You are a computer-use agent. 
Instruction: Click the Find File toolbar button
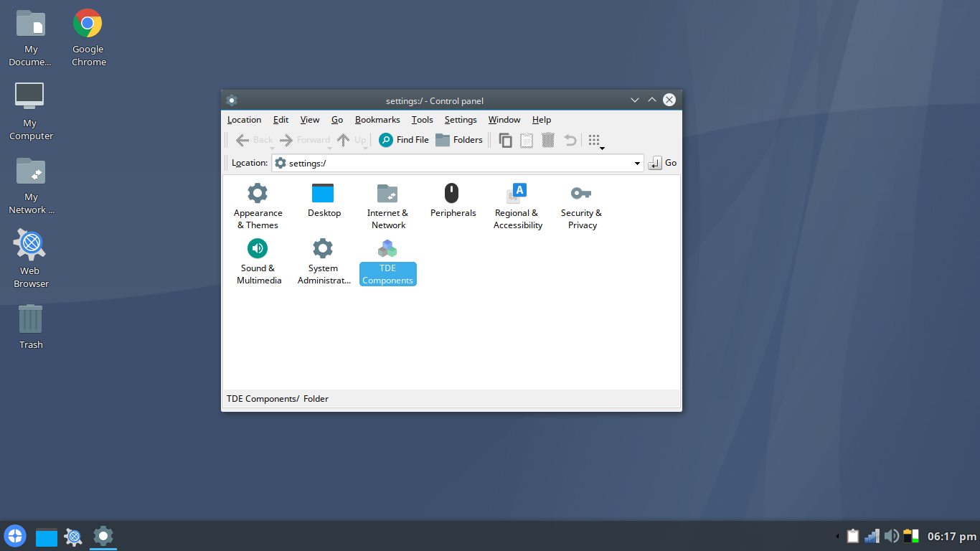tap(404, 140)
